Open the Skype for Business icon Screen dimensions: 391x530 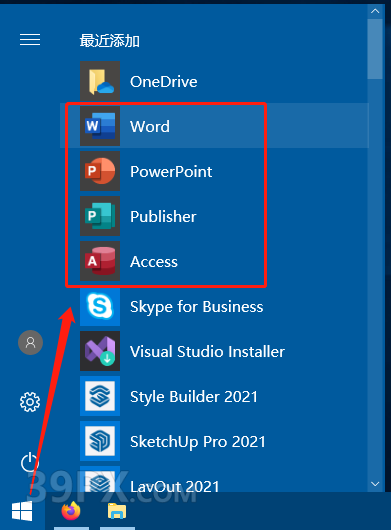pos(100,306)
